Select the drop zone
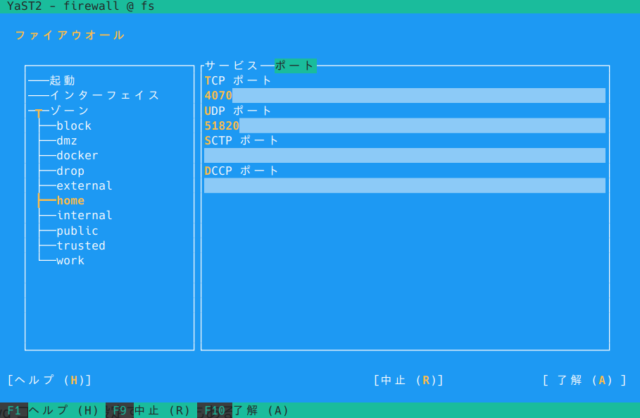The height and width of the screenshot is (418, 640). click(x=70, y=171)
